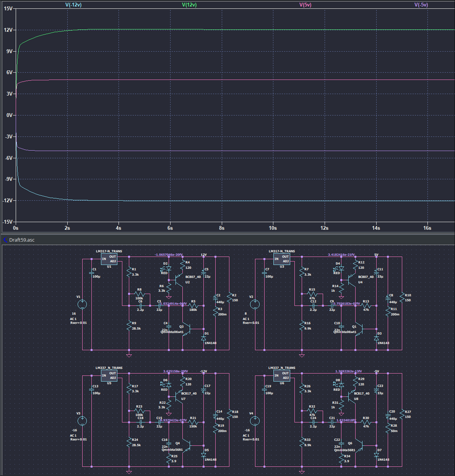The height and width of the screenshot is (476, 455).
Task: Click the LM317-N_TRANS label above U1
Action: [109, 251]
